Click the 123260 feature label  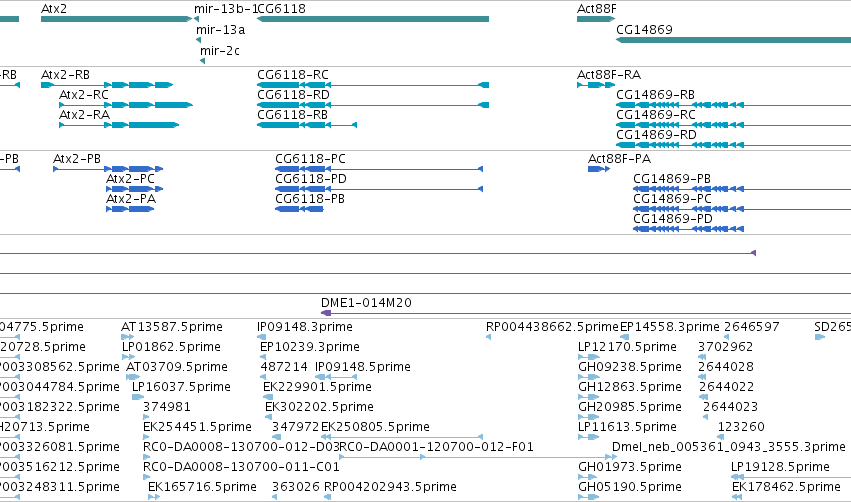(x=741, y=428)
